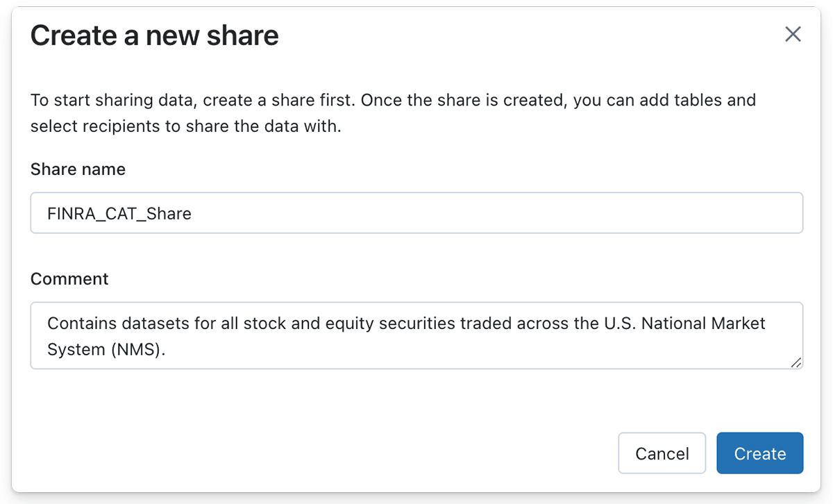Screen dimensions: 833x504
Task: Click "To start sharing data" in description
Action: 111,100
